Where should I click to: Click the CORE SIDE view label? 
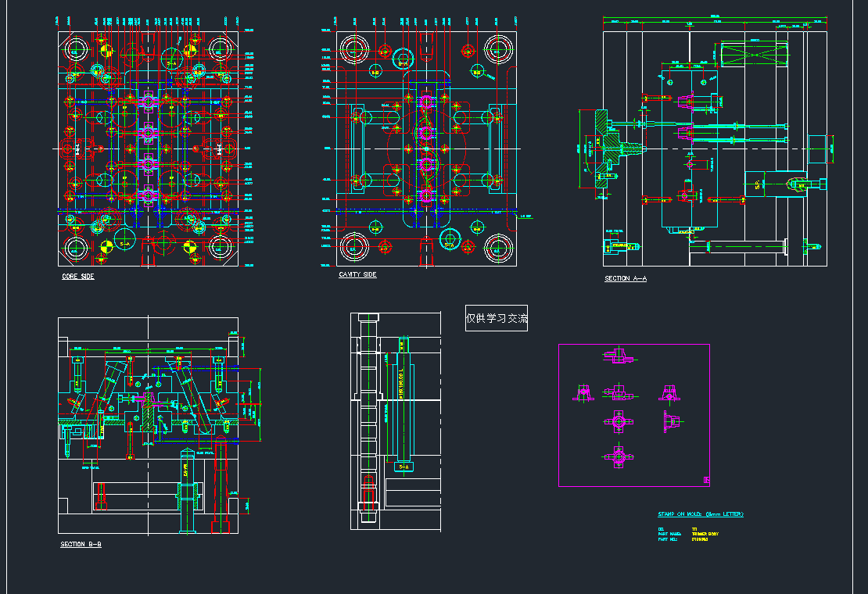(x=78, y=277)
